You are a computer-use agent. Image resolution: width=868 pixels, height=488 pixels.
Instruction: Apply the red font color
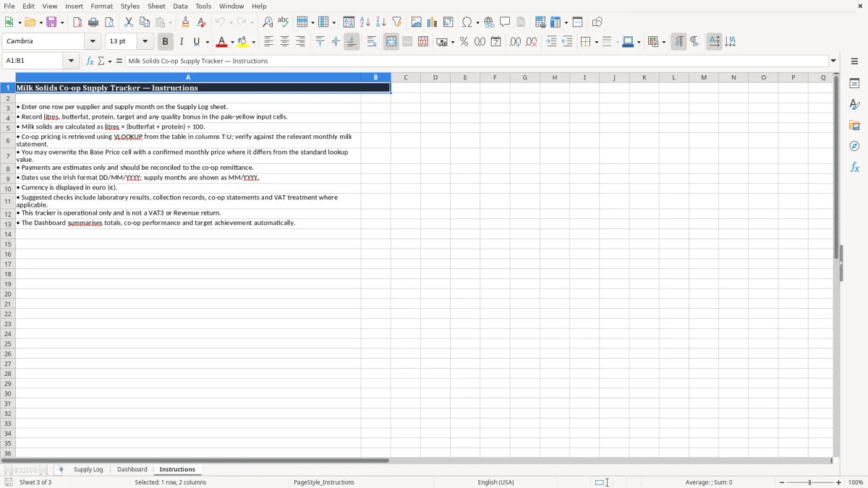pos(222,42)
